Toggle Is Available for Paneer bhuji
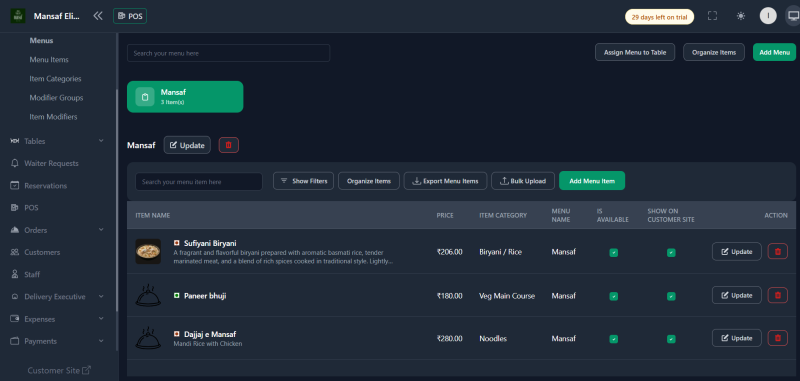Image resolution: width=800 pixels, height=381 pixels. point(614,296)
